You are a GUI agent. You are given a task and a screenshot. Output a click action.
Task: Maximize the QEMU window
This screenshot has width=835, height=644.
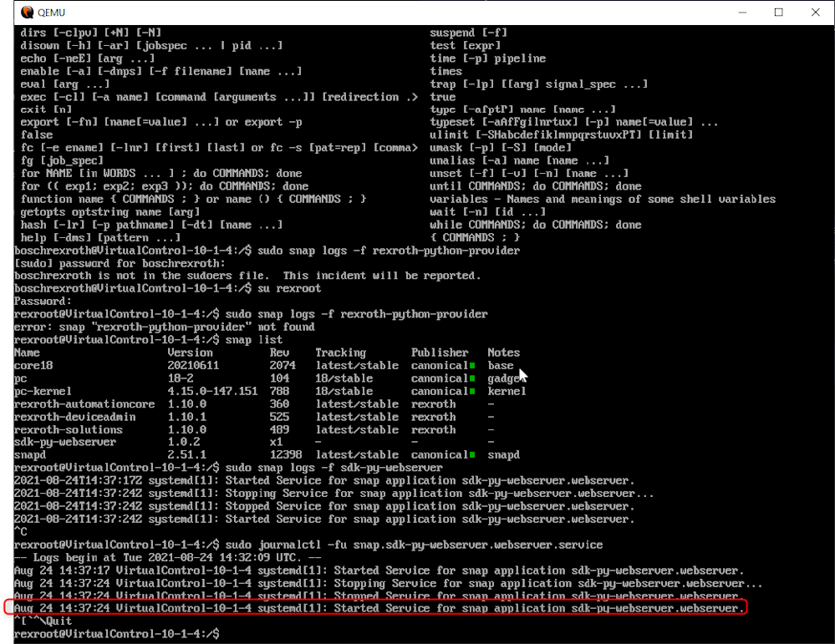(778, 13)
